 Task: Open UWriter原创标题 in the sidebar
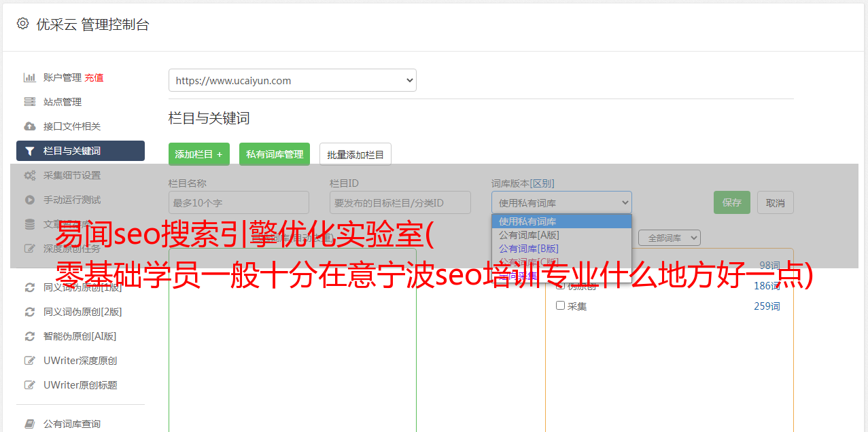click(x=80, y=385)
